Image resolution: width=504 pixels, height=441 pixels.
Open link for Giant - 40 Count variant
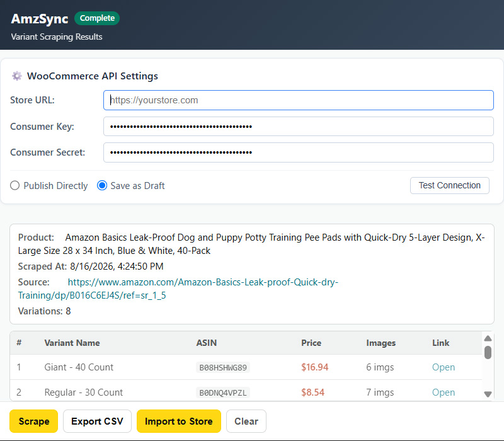[444, 367]
